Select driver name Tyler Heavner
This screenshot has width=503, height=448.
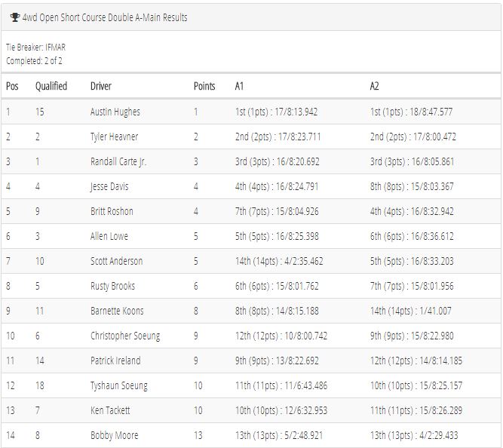114,137
